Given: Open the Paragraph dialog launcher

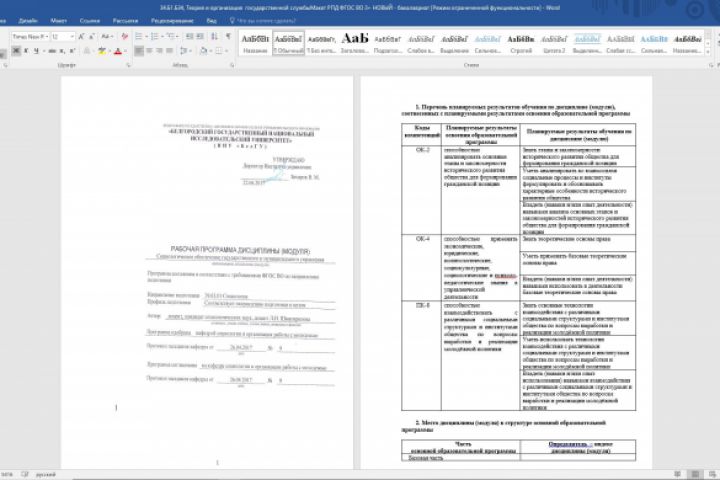Looking at the screenshot, I should pyautogui.click(x=232, y=65).
